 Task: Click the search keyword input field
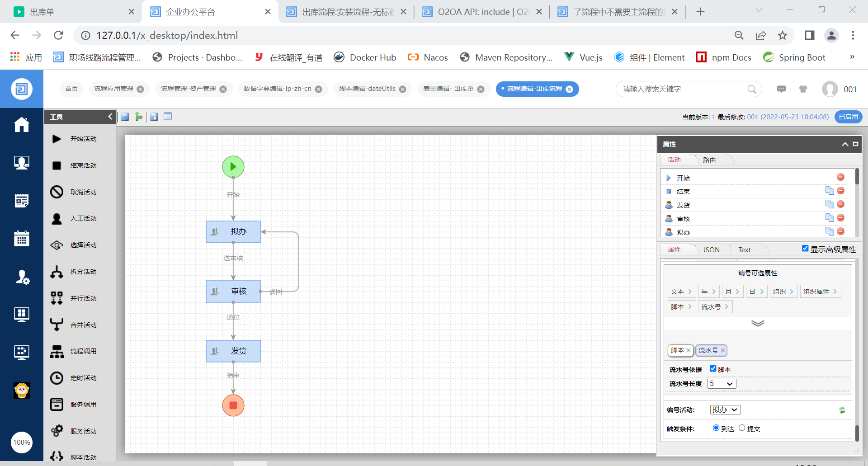click(683, 89)
